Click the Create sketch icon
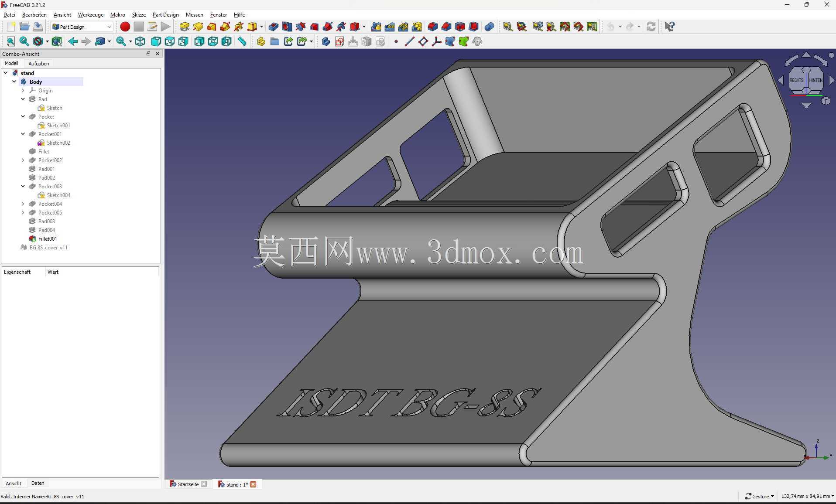Image resolution: width=836 pixels, height=504 pixels. (339, 41)
